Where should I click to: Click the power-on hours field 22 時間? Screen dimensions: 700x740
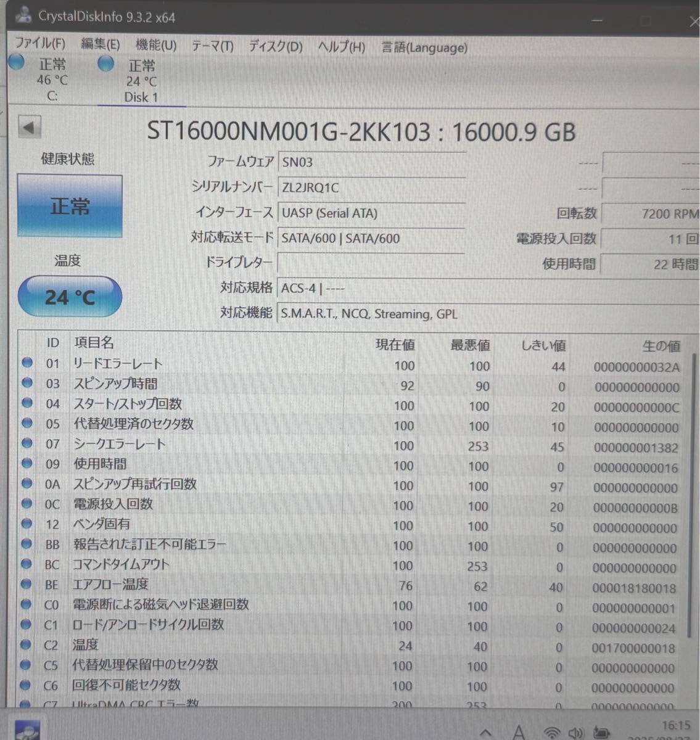[650, 265]
